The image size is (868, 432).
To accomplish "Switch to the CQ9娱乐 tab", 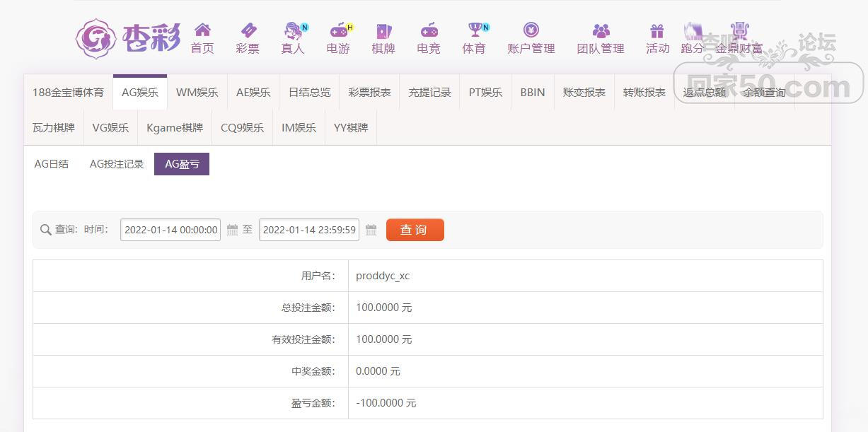I will point(242,128).
